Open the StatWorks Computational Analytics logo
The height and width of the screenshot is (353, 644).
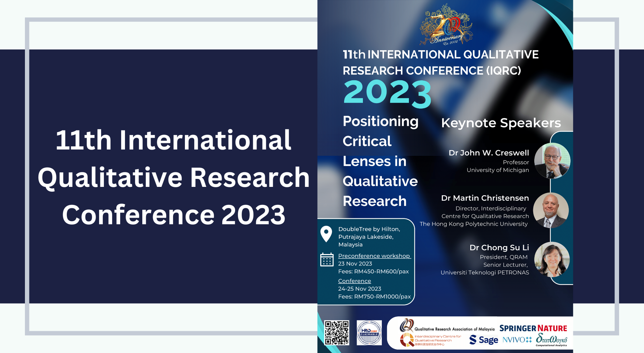point(552,340)
